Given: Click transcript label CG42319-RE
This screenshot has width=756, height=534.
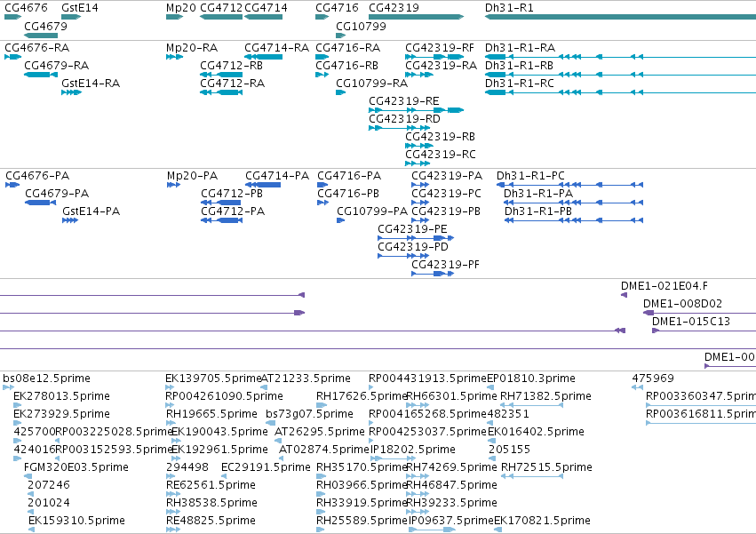Looking at the screenshot, I should (x=404, y=101).
